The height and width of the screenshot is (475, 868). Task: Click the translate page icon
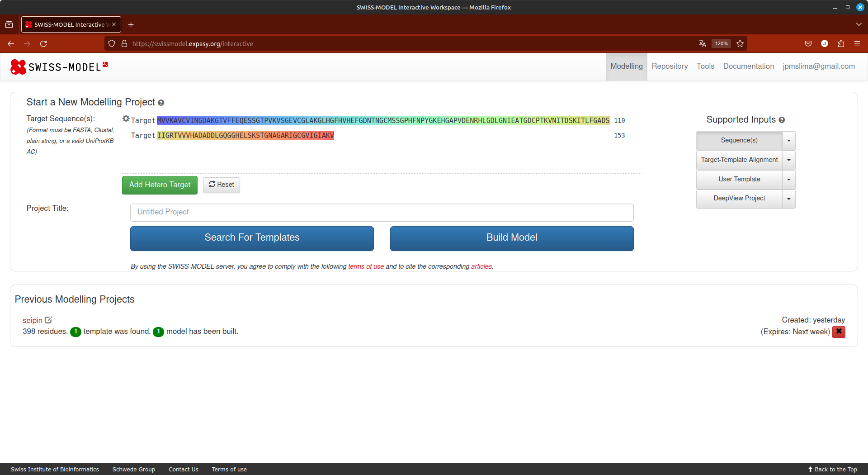[x=702, y=43]
